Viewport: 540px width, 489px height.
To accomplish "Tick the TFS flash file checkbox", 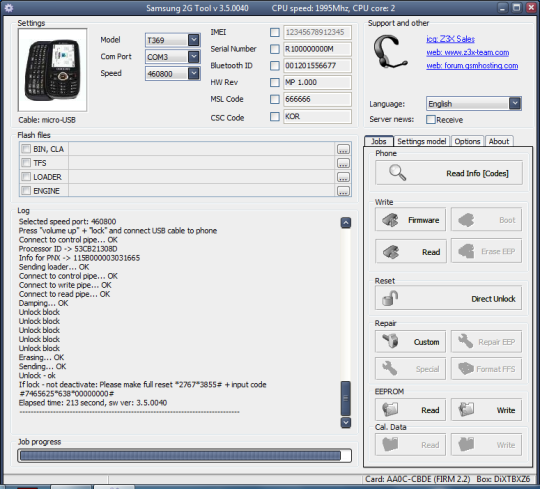I will coord(26,163).
